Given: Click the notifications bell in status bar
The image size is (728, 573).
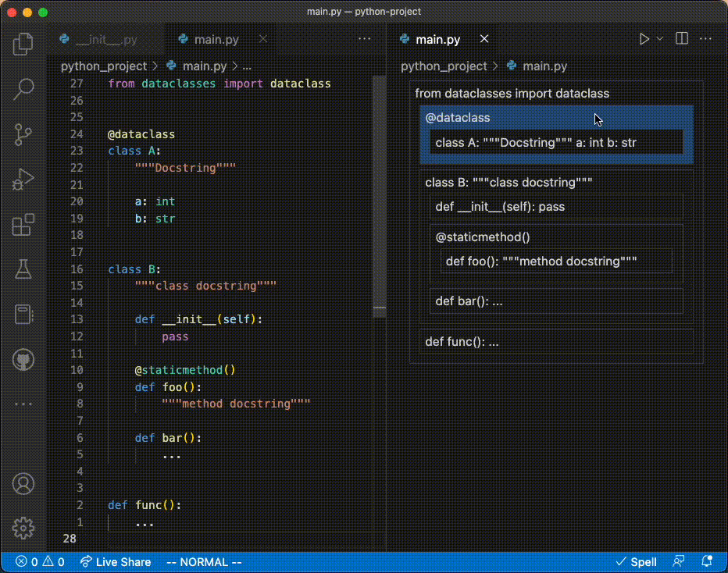Looking at the screenshot, I should [707, 561].
